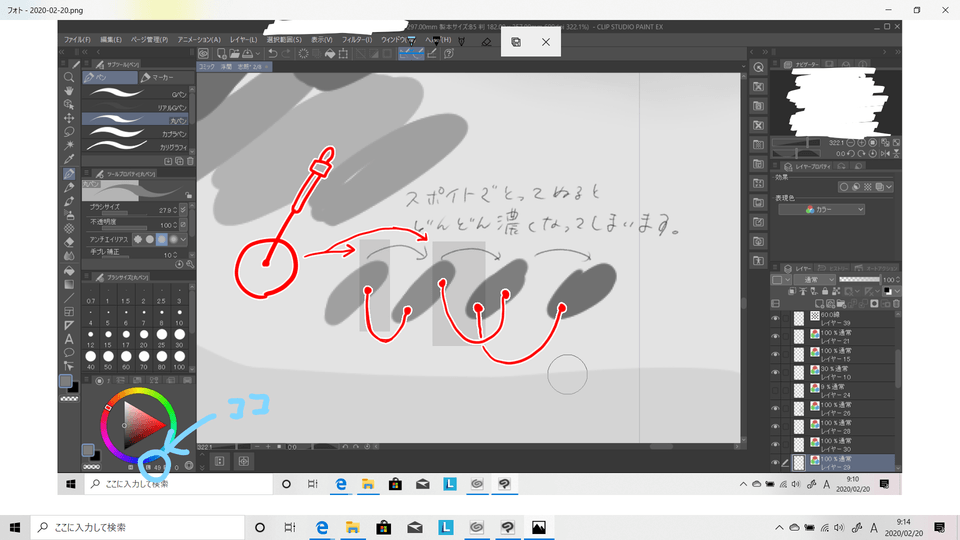Open Photos app icon on outer taskbar
Viewport: 960px width, 540px height.
click(x=539, y=527)
